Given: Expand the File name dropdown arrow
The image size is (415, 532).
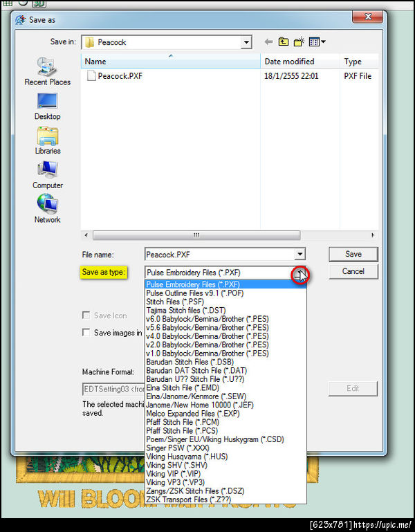Looking at the screenshot, I should pos(299,254).
